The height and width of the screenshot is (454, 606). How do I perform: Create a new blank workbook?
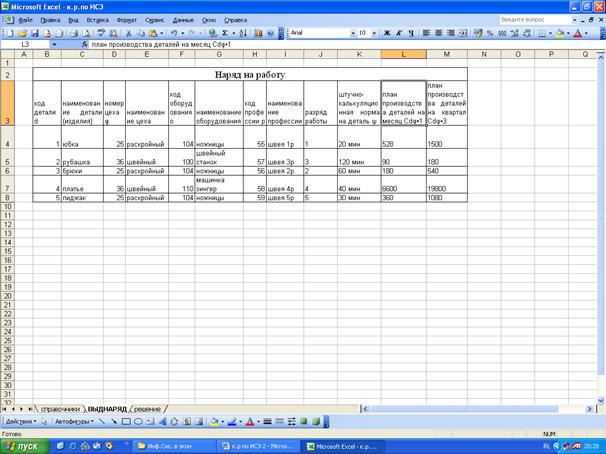pos(10,34)
